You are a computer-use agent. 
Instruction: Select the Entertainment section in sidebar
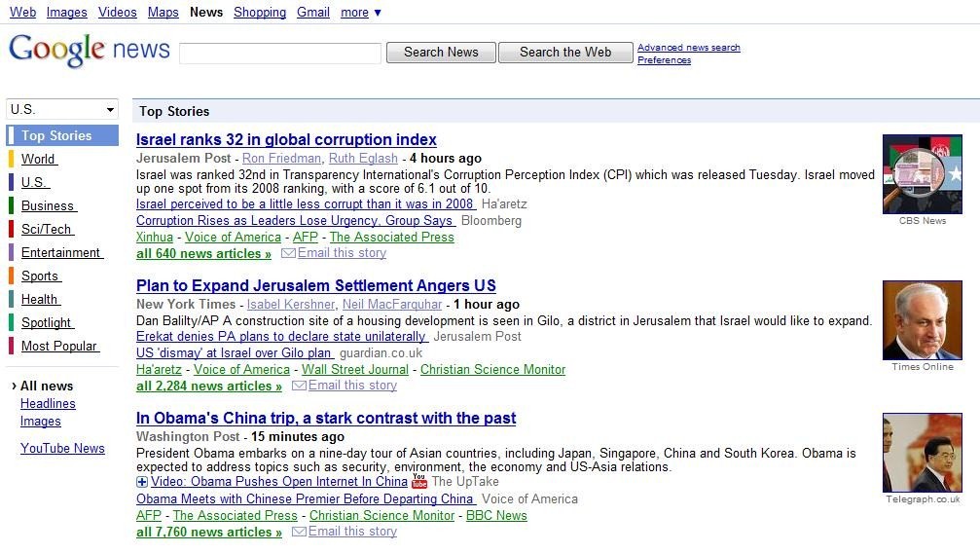pyautogui.click(x=62, y=252)
